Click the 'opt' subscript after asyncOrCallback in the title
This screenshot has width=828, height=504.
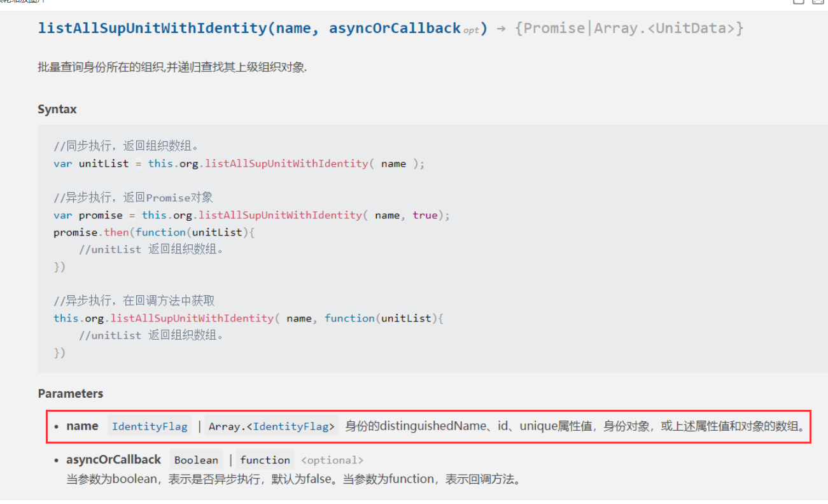pos(471,31)
